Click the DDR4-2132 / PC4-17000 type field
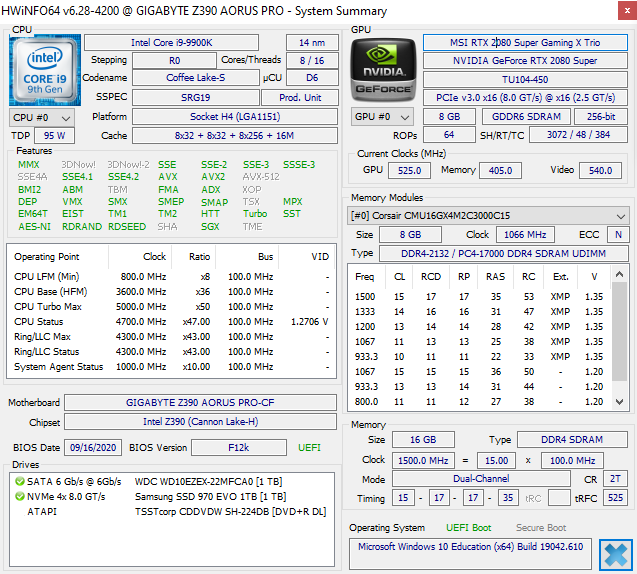Screen dimensions: 637x574 coord(503,254)
